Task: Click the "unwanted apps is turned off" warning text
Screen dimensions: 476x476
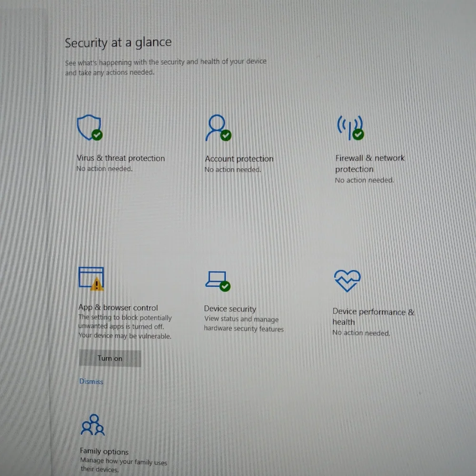Action: 121,327
